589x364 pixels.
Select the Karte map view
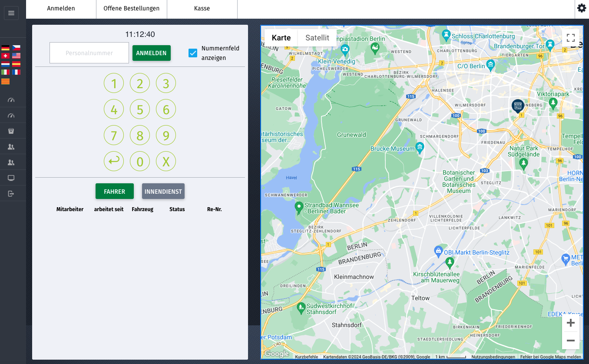(x=281, y=38)
